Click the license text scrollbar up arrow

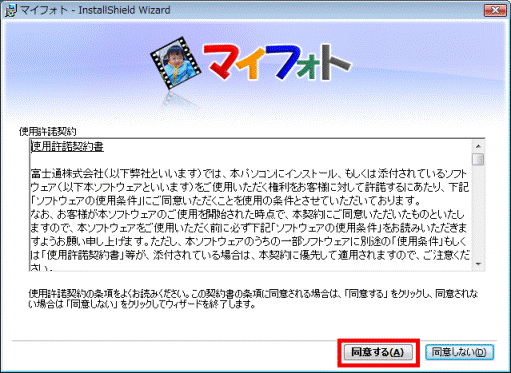(478, 146)
